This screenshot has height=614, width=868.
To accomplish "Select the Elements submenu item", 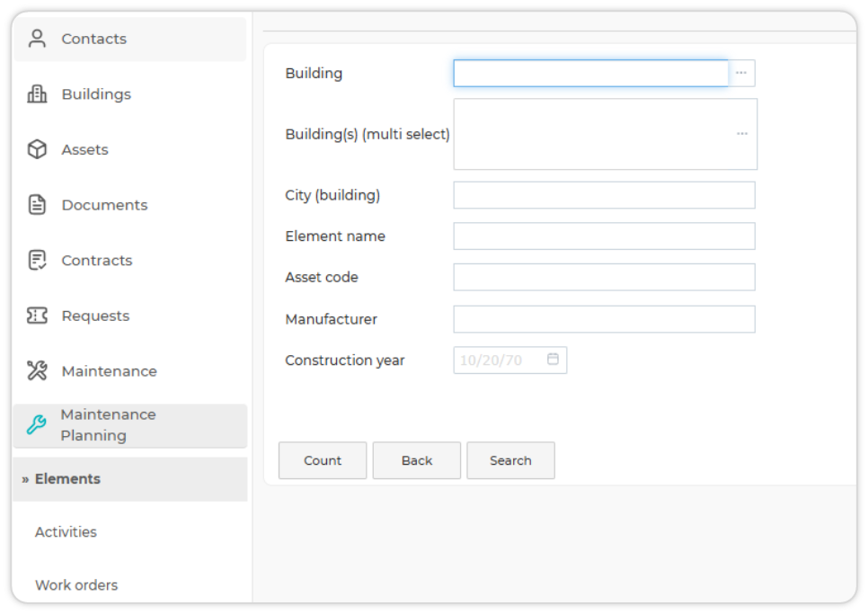I will coord(129,479).
